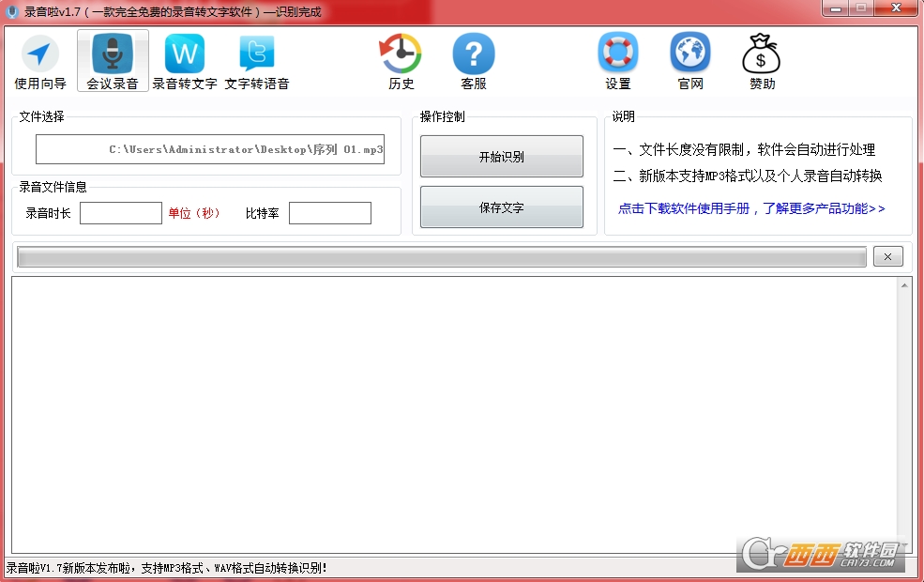Click the 赞助 money bag icon
This screenshot has width=924, height=582.
(762, 62)
